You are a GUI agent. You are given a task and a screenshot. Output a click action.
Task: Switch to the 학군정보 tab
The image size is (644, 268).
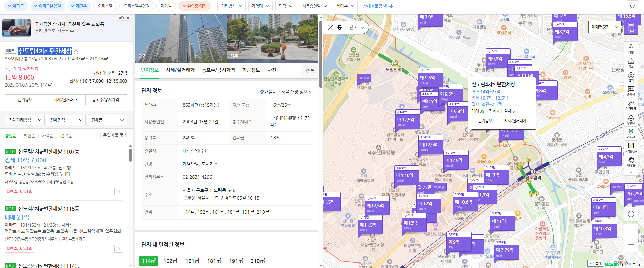(x=251, y=70)
